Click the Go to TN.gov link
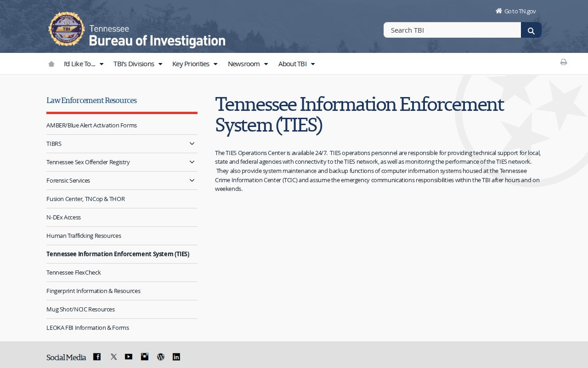Viewport: 588px width, 368px height. pyautogui.click(x=515, y=11)
